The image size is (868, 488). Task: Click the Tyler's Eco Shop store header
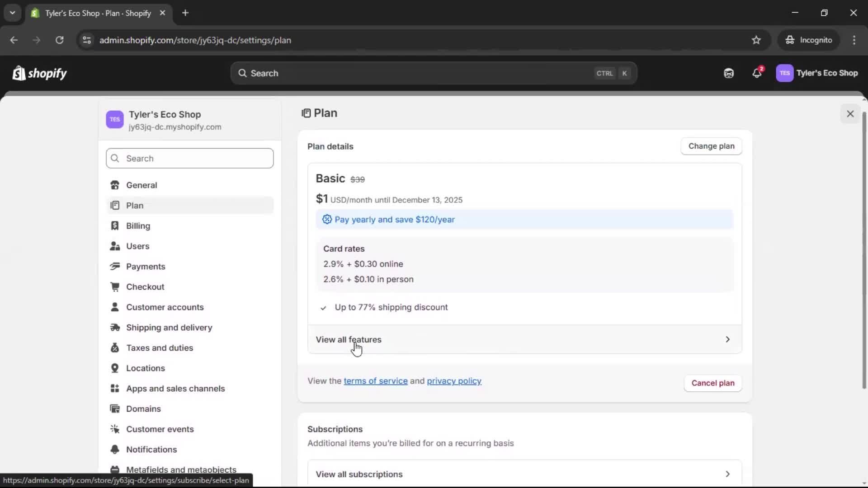(190, 120)
